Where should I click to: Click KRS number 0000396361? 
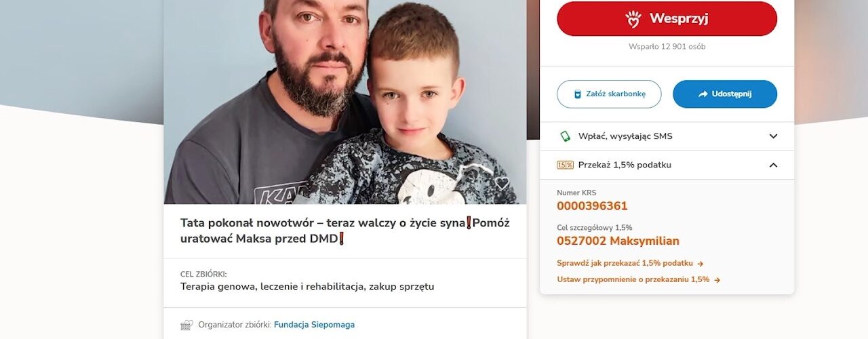[592, 206]
